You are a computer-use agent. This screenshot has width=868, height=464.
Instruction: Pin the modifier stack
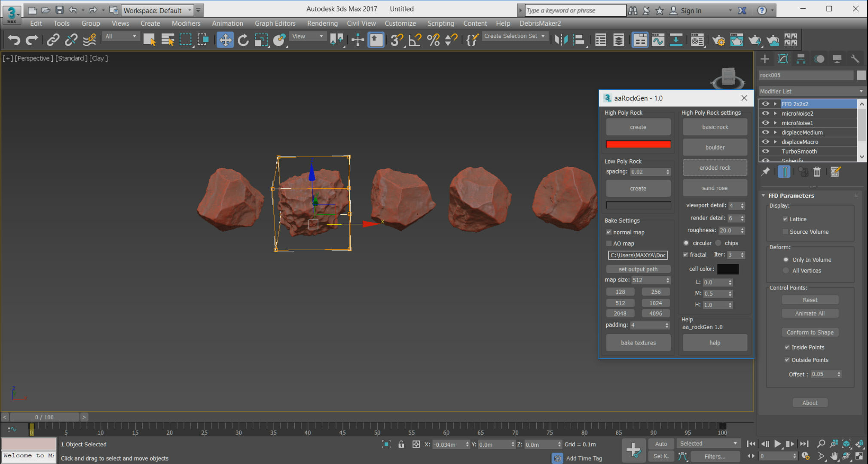(765, 172)
